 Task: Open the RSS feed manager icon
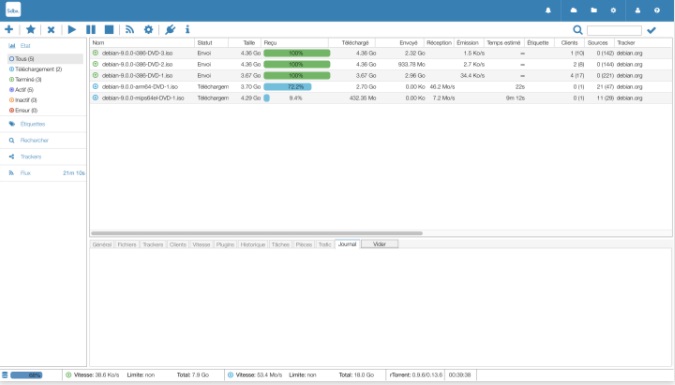(130, 29)
